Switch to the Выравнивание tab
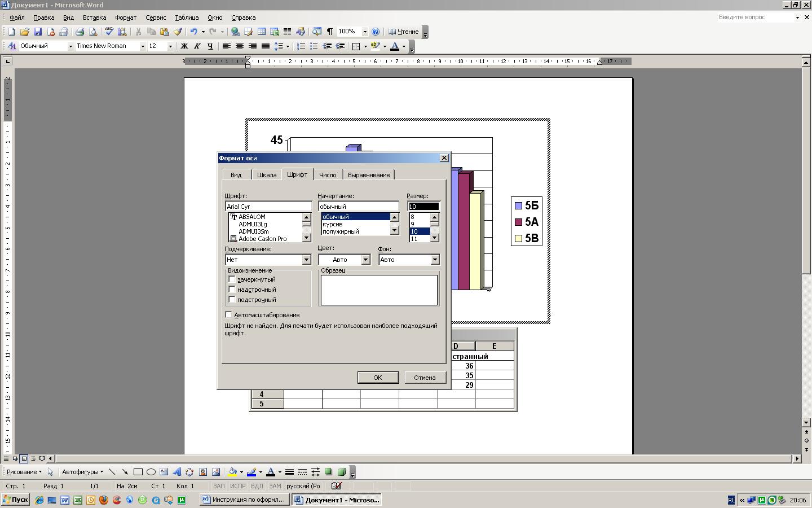Viewport: 812px width, 508px height. click(369, 175)
